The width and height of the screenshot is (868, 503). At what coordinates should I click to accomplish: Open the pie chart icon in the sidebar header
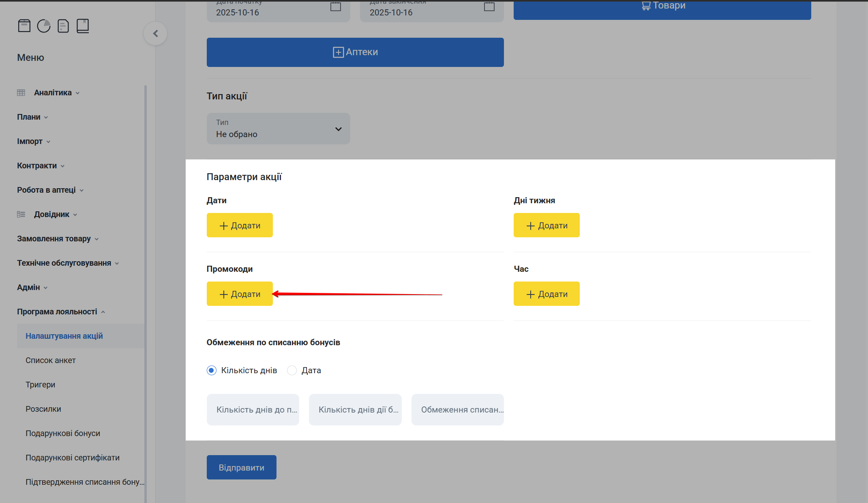[x=44, y=26]
